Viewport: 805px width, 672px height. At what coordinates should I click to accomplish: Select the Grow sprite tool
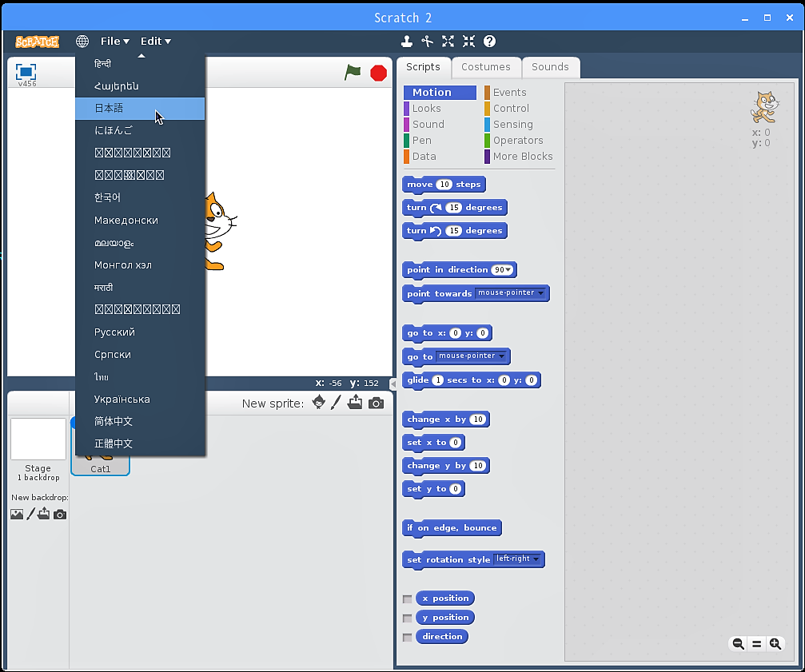point(448,41)
